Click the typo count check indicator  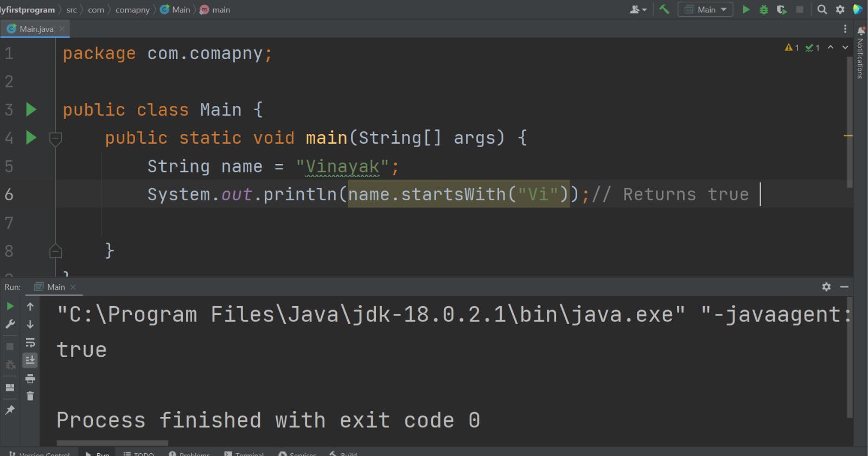812,48
